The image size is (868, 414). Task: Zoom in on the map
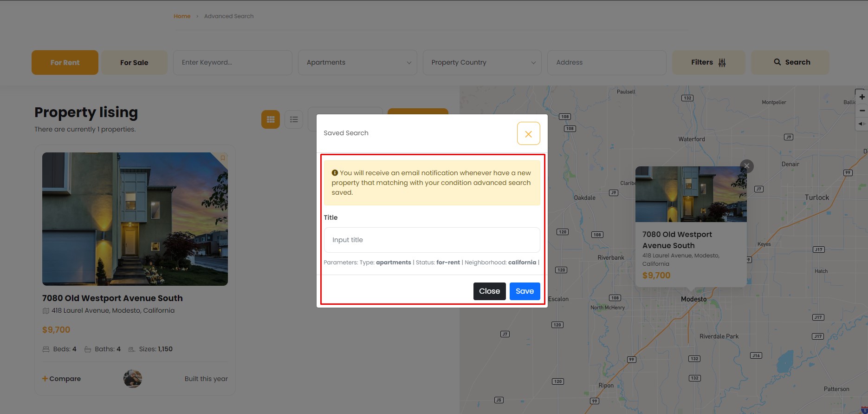click(x=862, y=97)
